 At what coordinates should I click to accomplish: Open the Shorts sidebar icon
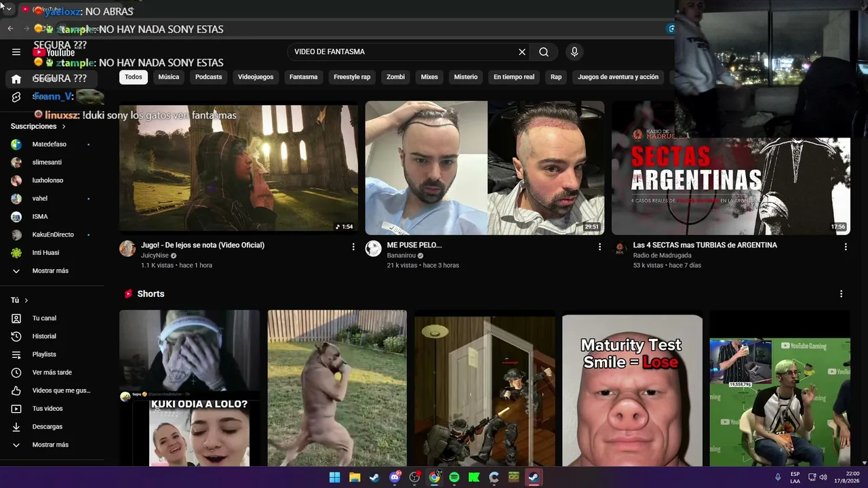[x=16, y=97]
